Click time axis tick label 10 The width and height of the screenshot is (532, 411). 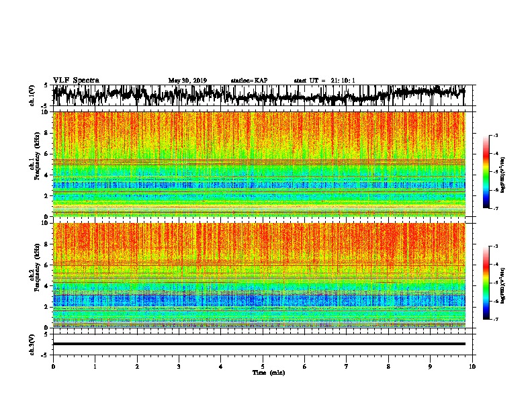(472, 367)
